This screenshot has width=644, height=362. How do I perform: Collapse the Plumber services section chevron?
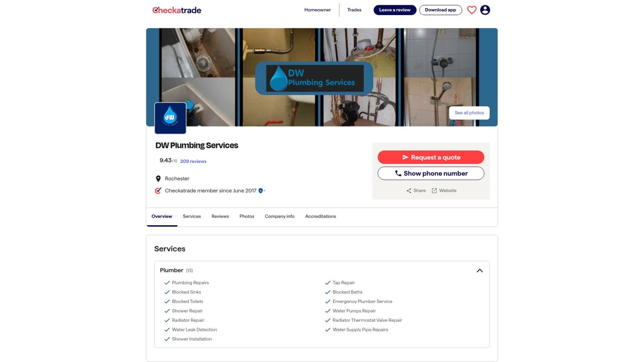tap(480, 270)
